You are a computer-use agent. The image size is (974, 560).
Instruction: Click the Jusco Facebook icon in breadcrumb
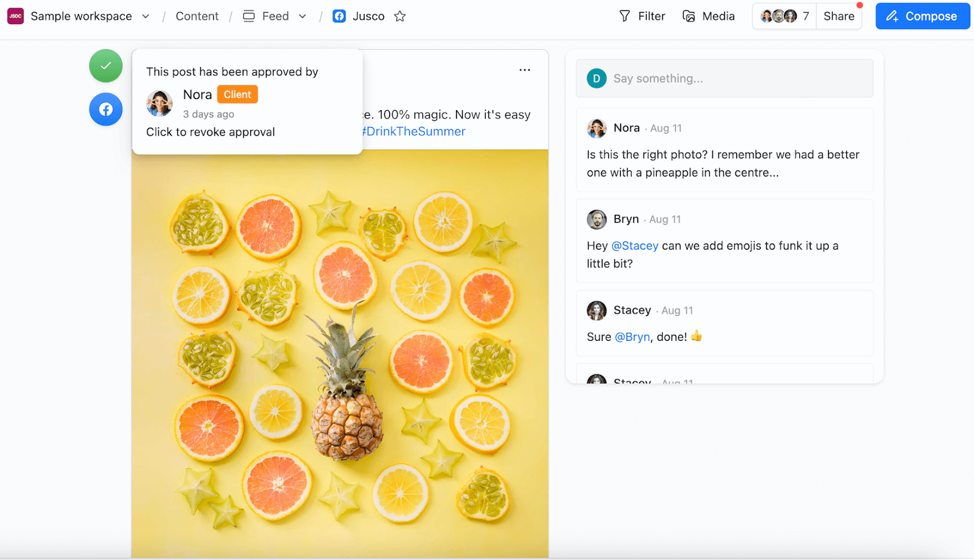click(339, 16)
